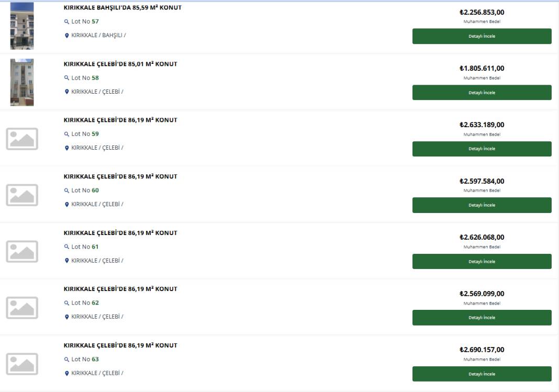Click the location pin icon under Lot No 58
Screen dimensions: 559x392
pos(66,92)
